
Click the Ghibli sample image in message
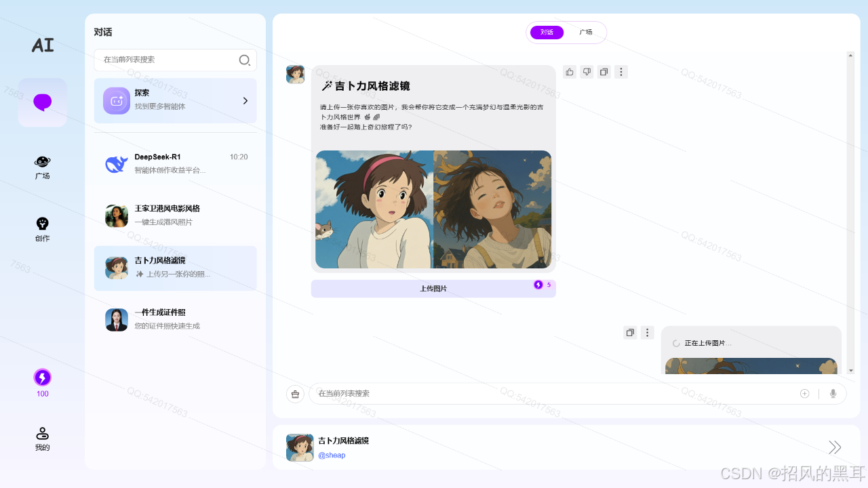433,209
